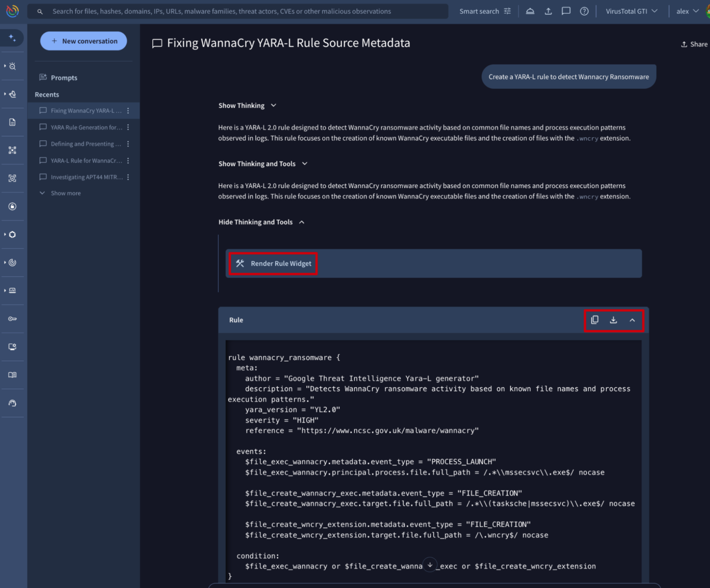710x588 pixels.
Task: Open options menu for Investigating APT44 conversation
Action: click(x=128, y=177)
